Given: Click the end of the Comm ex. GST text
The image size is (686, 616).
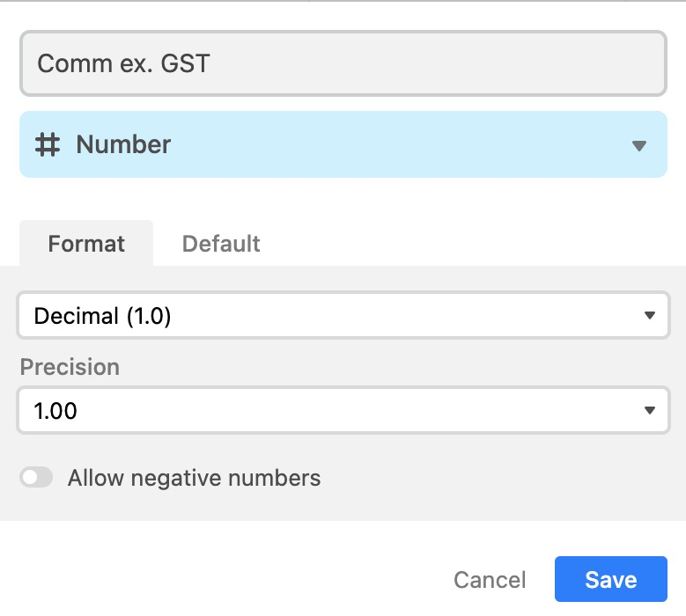Looking at the screenshot, I should coord(210,63).
